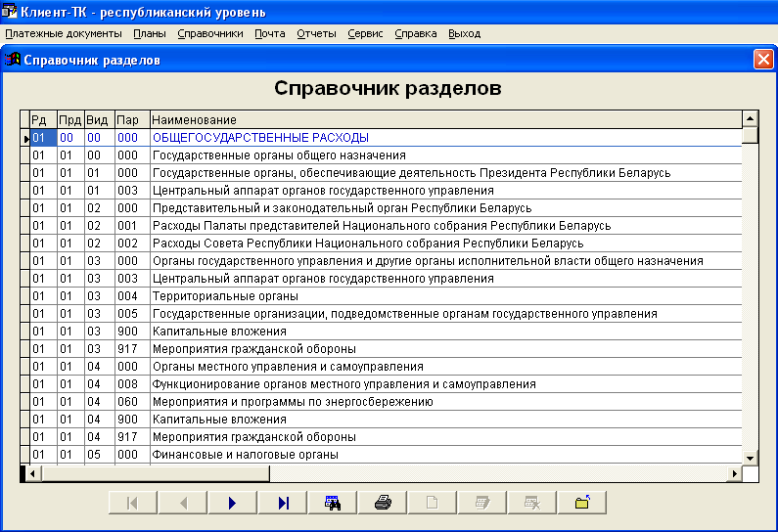This screenshot has height=532, width=778.
Task: Click the horizontal scrollbar thumb
Action: (156, 473)
